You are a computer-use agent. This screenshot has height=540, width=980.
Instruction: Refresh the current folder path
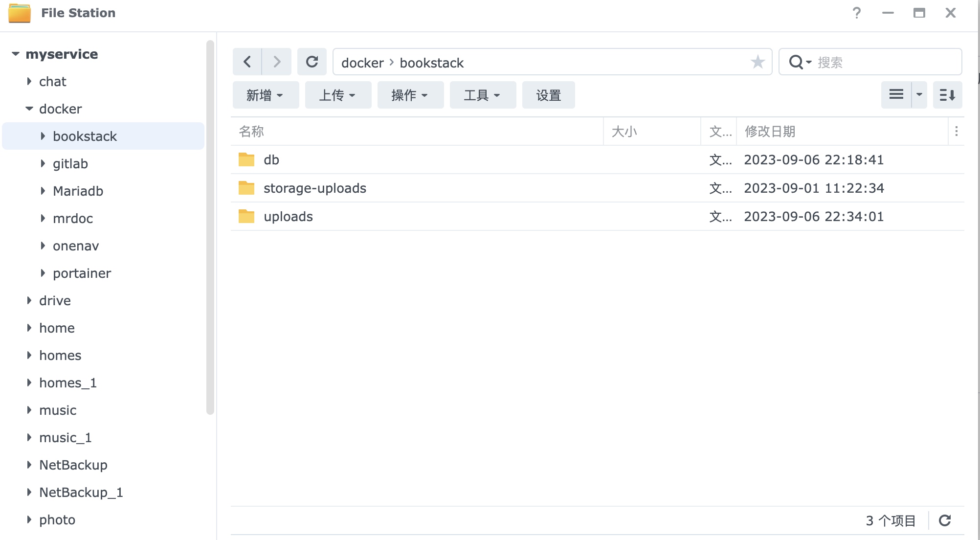pyautogui.click(x=312, y=62)
